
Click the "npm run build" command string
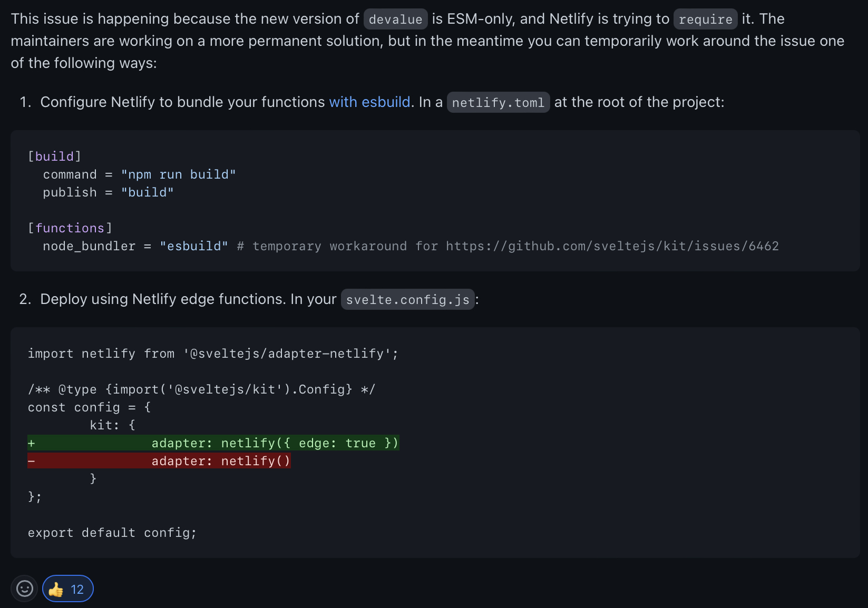point(178,174)
